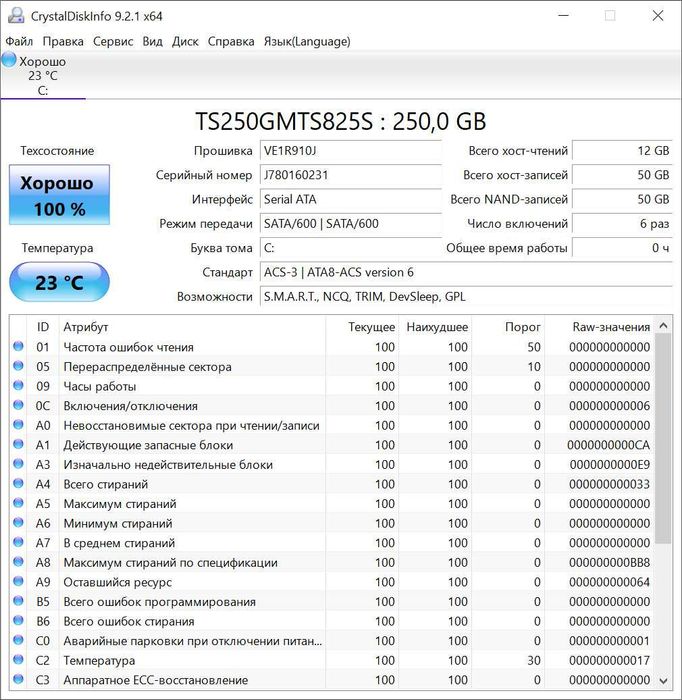This screenshot has height=700, width=682.
Task: Click the 6 раз power-on count value
Action: pyautogui.click(x=622, y=224)
